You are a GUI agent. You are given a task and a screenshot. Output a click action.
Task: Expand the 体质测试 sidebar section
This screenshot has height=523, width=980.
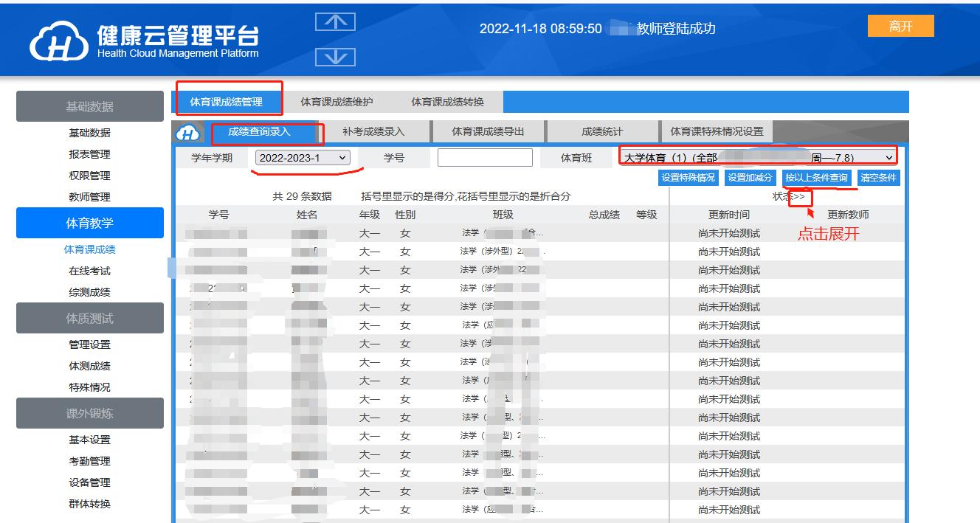89,319
